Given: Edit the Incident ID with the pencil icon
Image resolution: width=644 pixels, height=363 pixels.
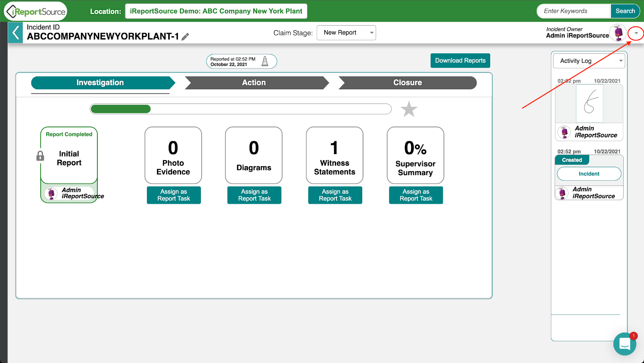Looking at the screenshot, I should click(x=185, y=37).
